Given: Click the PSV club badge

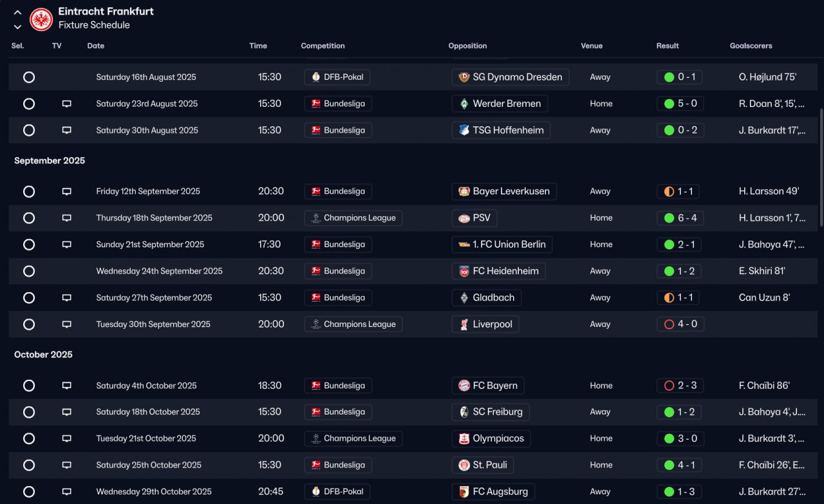Looking at the screenshot, I should coord(464,218).
